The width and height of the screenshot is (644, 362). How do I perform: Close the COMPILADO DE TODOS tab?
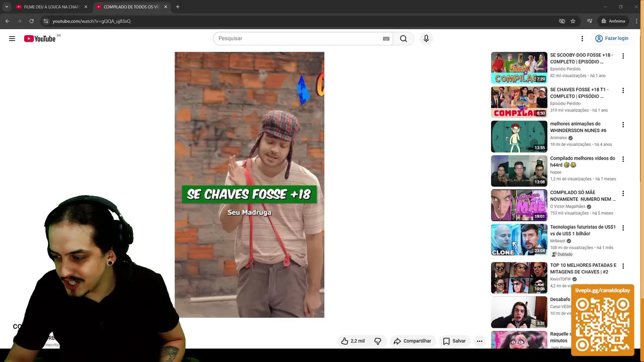coord(166,7)
